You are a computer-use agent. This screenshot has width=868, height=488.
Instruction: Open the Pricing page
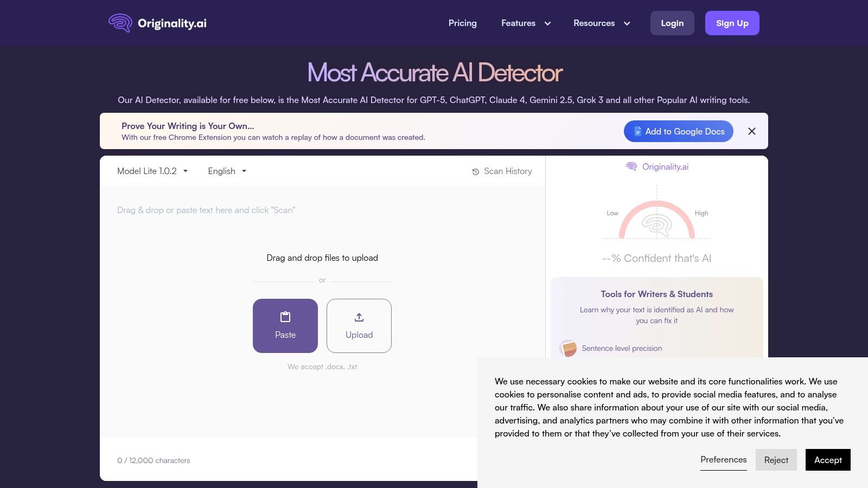coord(462,23)
